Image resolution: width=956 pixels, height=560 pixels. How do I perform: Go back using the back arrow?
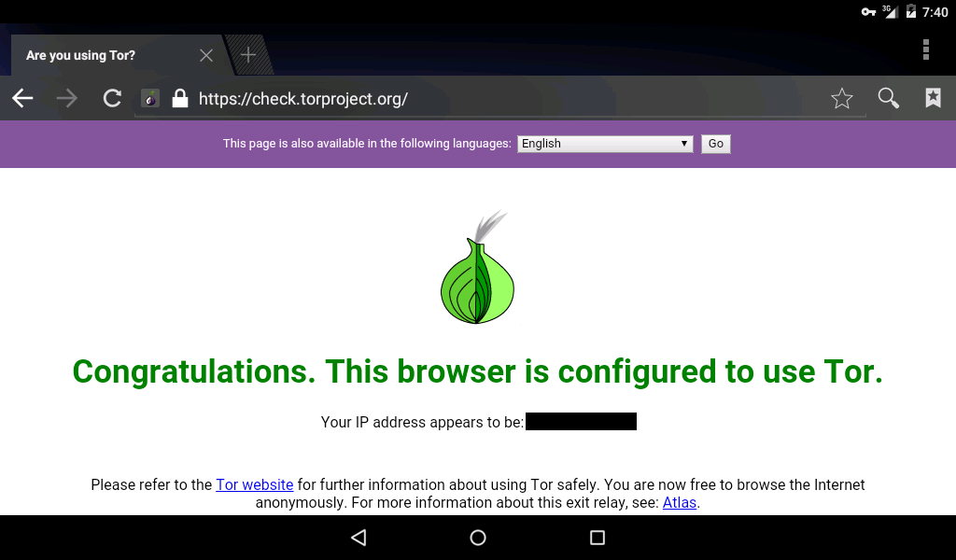click(22, 98)
